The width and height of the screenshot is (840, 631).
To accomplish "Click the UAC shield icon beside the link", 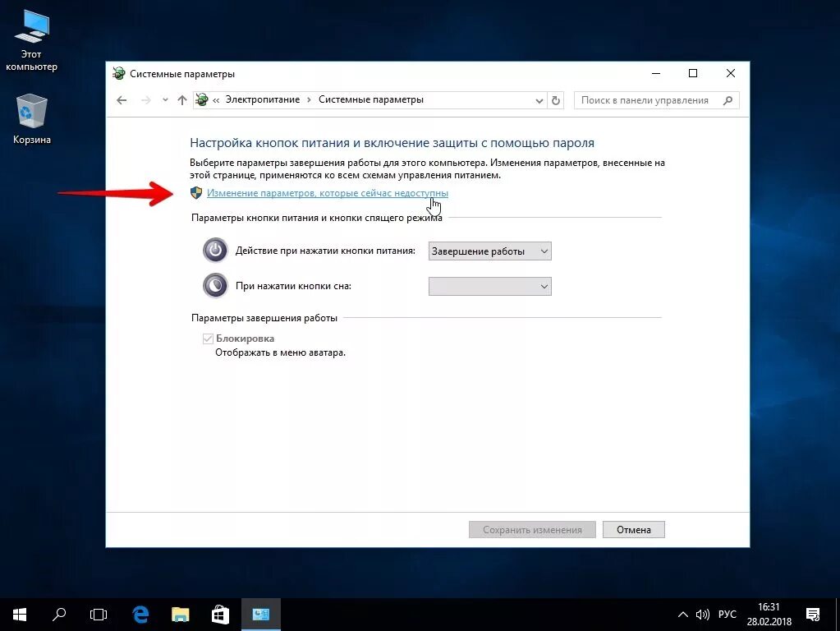I will coord(196,193).
